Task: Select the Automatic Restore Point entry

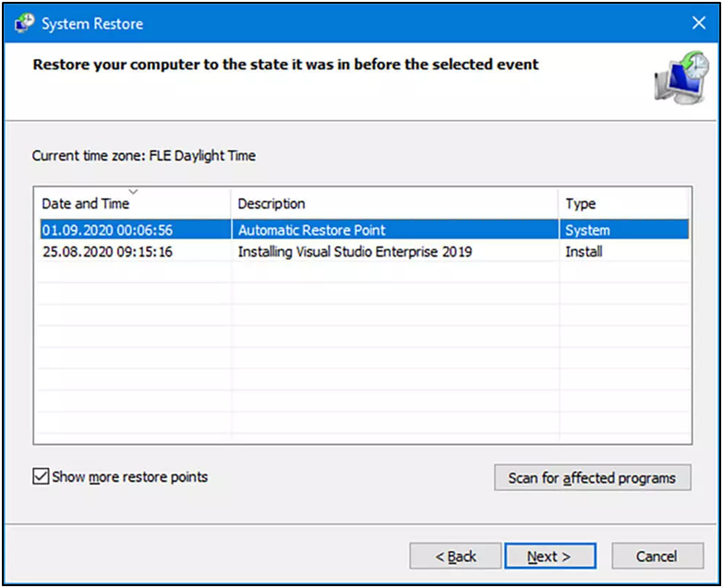Action: click(312, 230)
